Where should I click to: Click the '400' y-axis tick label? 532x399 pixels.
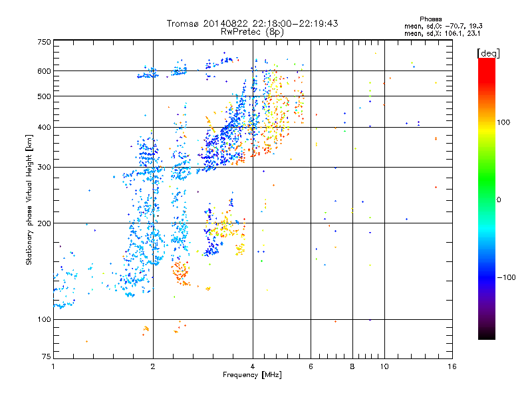[44, 127]
